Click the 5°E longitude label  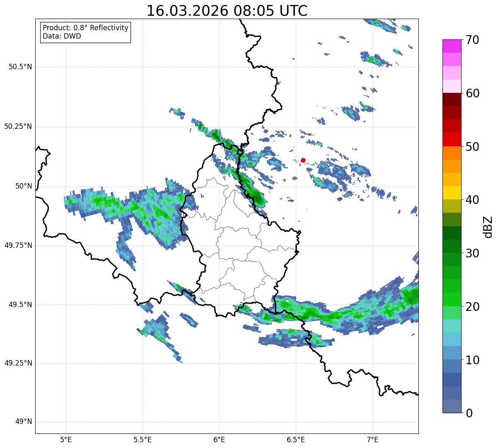(x=66, y=439)
